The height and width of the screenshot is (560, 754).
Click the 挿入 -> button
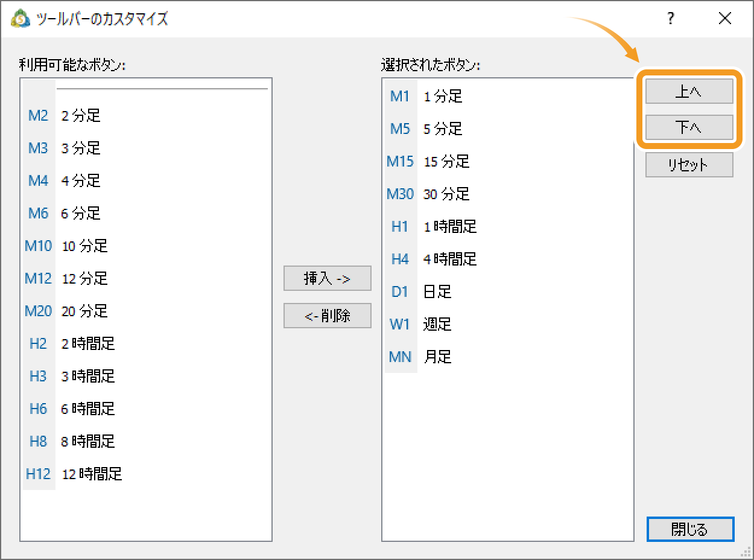tap(328, 279)
